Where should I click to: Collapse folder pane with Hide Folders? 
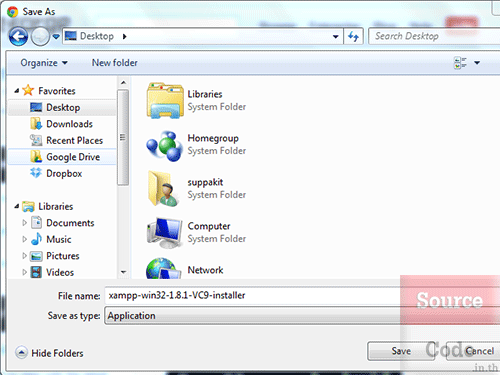click(49, 353)
